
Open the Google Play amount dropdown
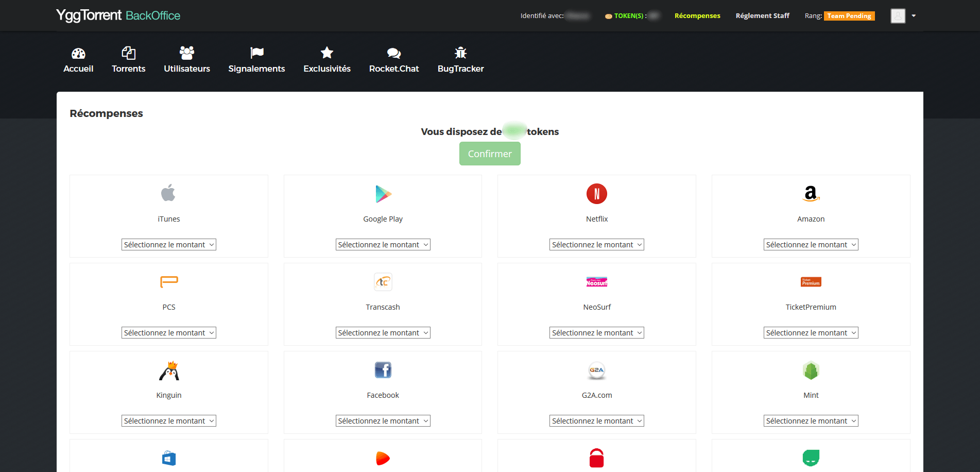click(x=383, y=245)
